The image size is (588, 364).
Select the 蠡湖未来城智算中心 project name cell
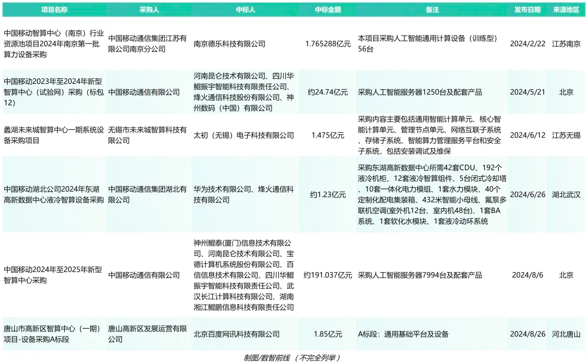click(53, 135)
